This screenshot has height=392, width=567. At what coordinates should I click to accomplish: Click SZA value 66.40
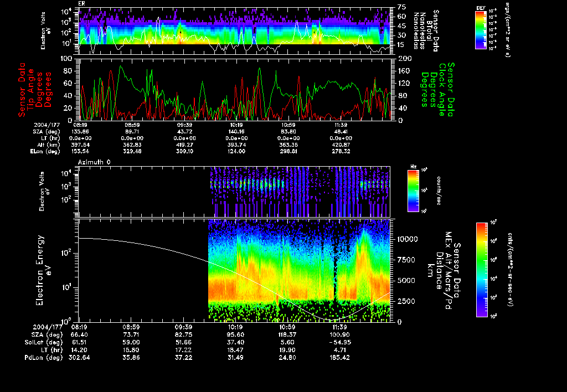(79, 334)
